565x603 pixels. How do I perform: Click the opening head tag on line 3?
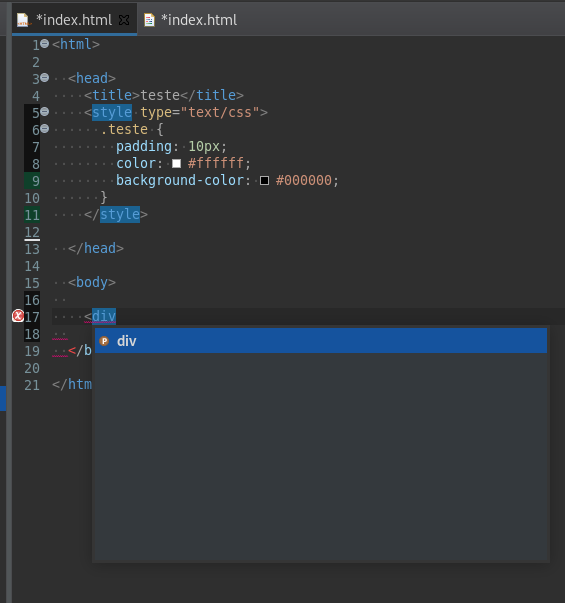[x=92, y=78]
